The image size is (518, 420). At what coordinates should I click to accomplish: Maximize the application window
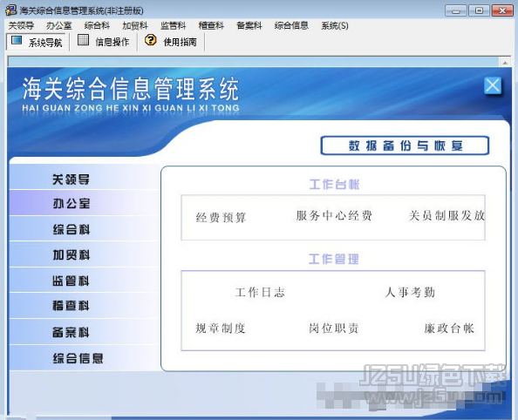(x=479, y=11)
